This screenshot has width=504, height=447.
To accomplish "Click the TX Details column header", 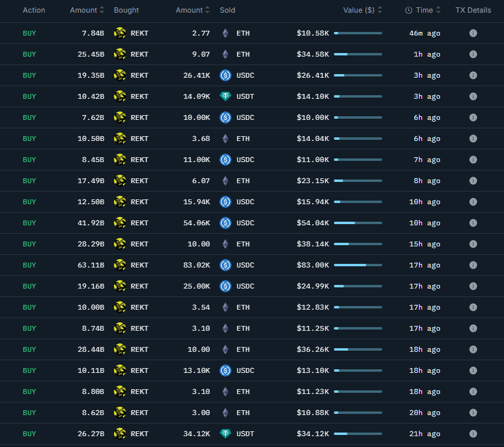I will (473, 10).
